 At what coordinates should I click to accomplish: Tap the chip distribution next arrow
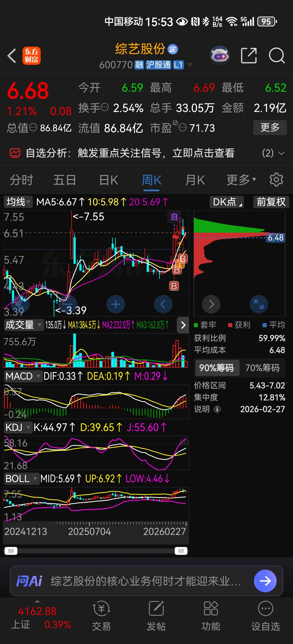pyautogui.click(x=211, y=304)
